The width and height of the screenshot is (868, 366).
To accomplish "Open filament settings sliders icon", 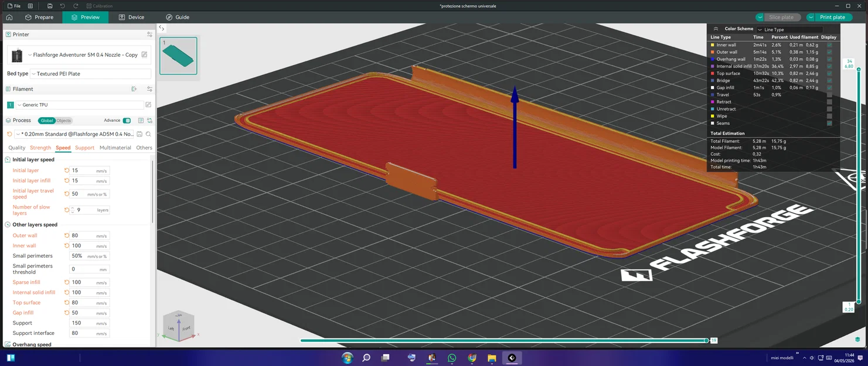I will (x=149, y=89).
